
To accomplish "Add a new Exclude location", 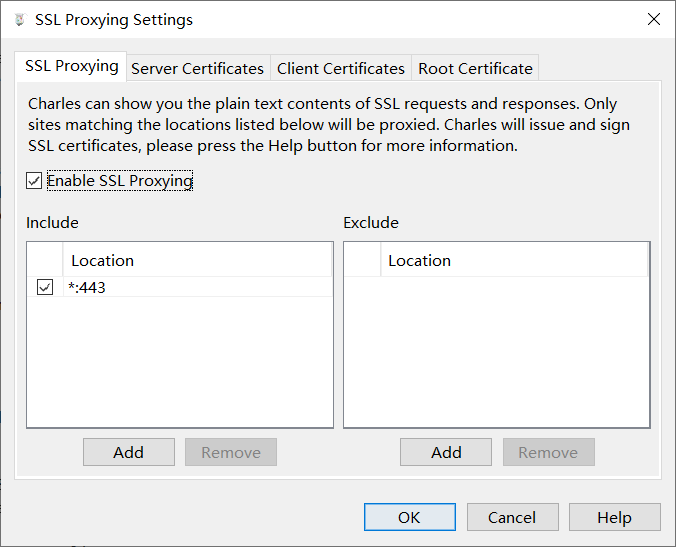I will tap(446, 452).
